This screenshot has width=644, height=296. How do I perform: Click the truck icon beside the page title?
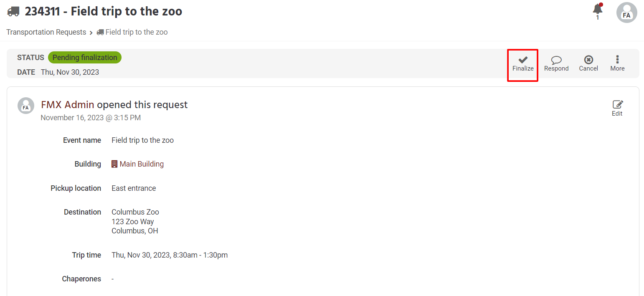[x=13, y=11]
